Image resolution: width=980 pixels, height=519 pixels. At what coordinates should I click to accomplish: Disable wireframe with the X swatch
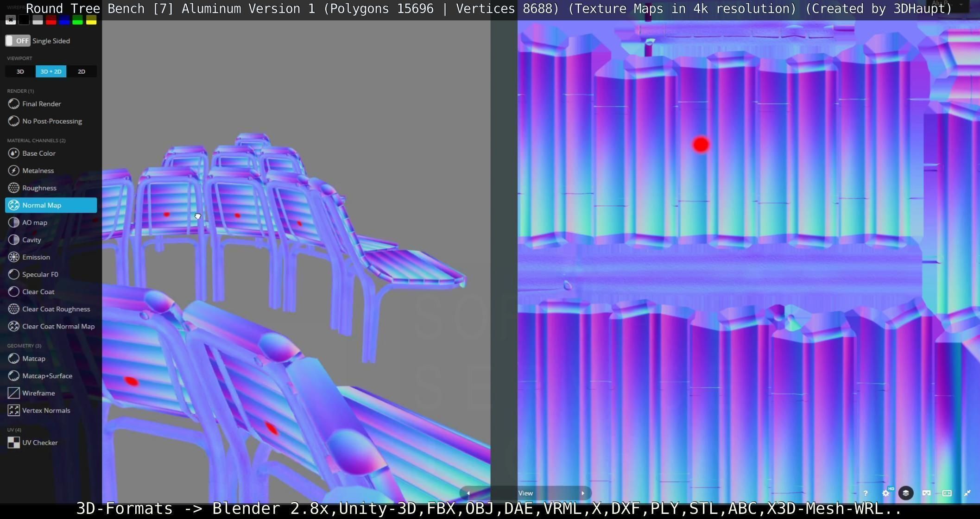(11, 20)
